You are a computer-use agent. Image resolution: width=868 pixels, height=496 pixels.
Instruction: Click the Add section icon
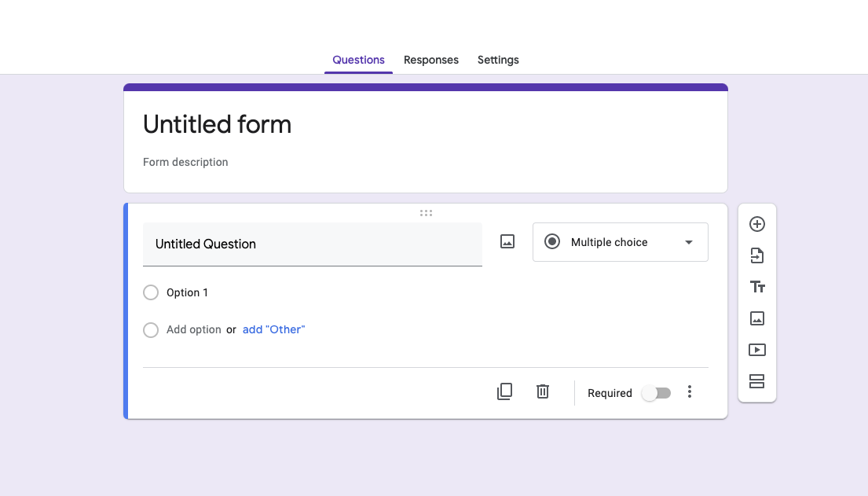pos(757,381)
